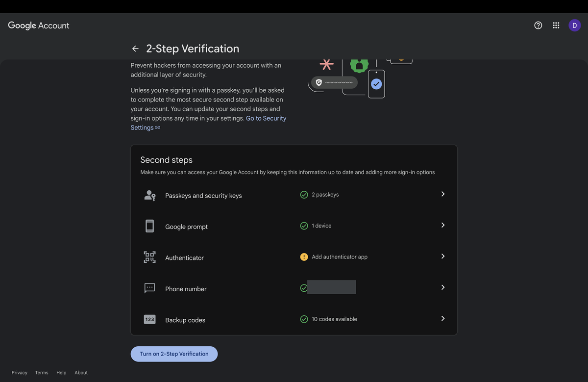The width and height of the screenshot is (588, 382).
Task: Click the Backup codes 123 icon
Action: point(150,319)
